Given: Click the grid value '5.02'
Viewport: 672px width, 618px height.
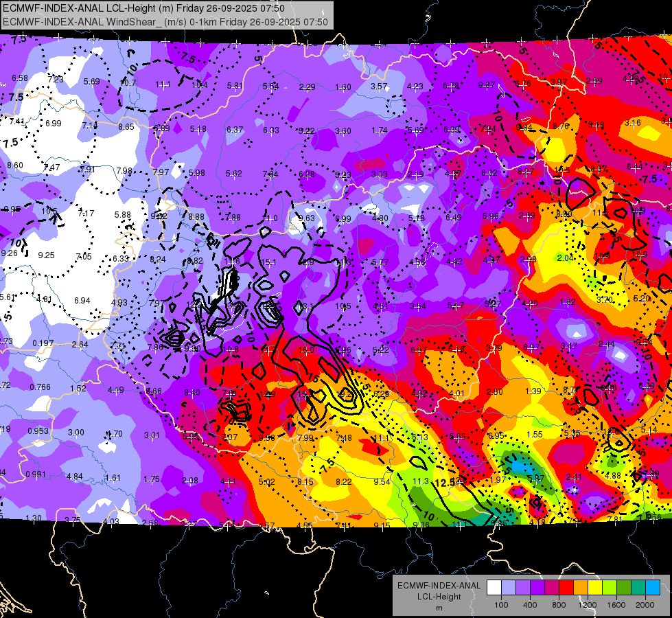Looking at the screenshot, I should (266, 481).
